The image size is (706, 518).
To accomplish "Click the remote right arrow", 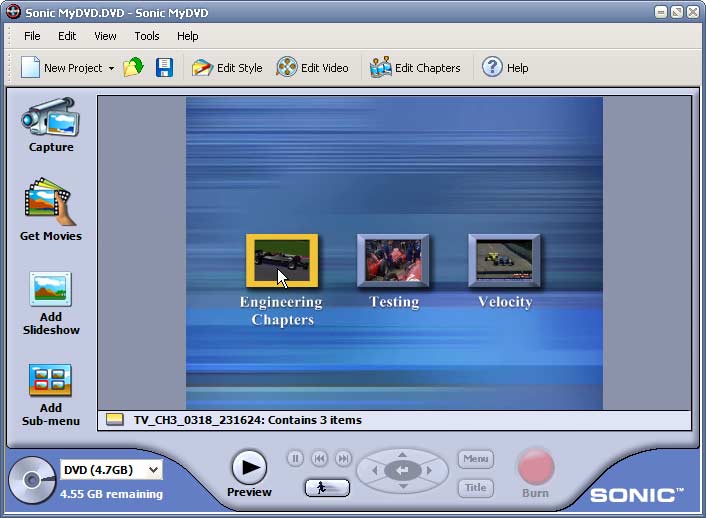I will click(x=429, y=471).
